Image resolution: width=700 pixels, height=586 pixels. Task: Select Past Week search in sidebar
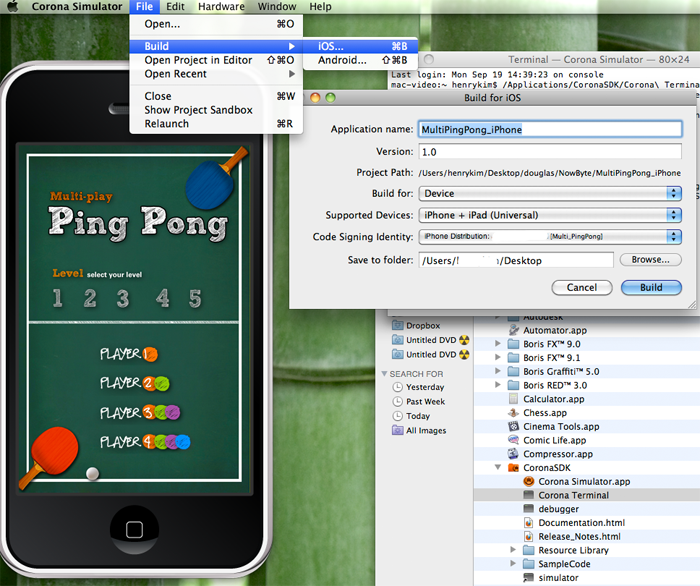click(425, 402)
